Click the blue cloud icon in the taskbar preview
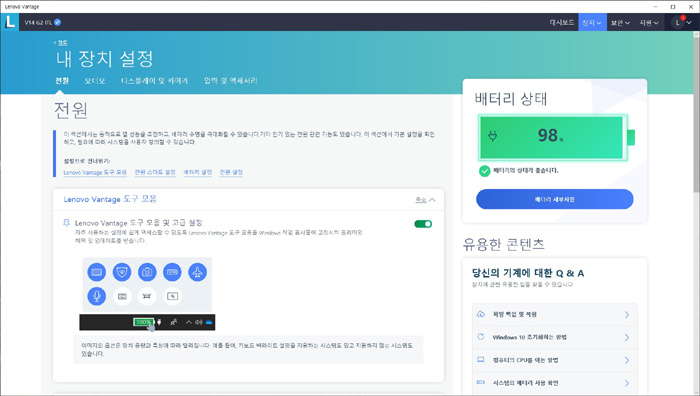Image resolution: width=700 pixels, height=396 pixels. [x=208, y=322]
